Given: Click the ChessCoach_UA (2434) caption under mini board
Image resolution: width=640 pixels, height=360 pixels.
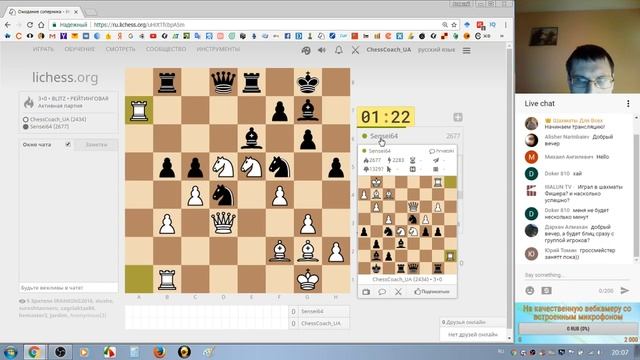Looking at the screenshot, I should click(x=407, y=280).
